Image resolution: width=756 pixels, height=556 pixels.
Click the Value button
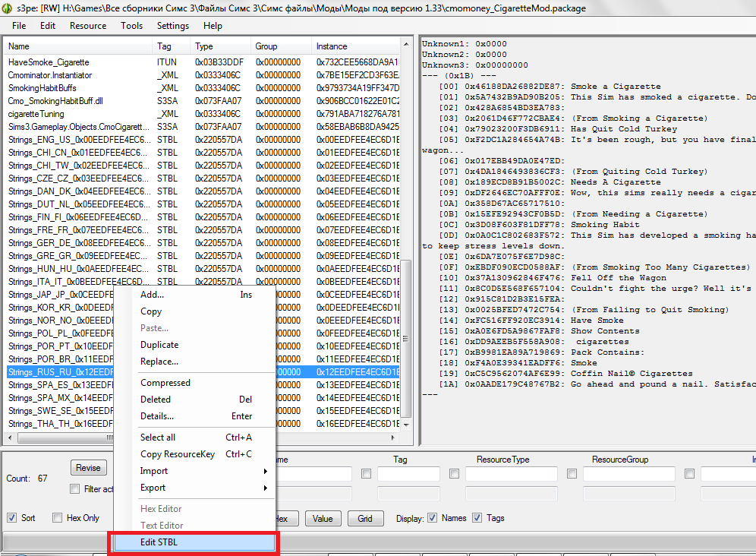tap(323, 519)
